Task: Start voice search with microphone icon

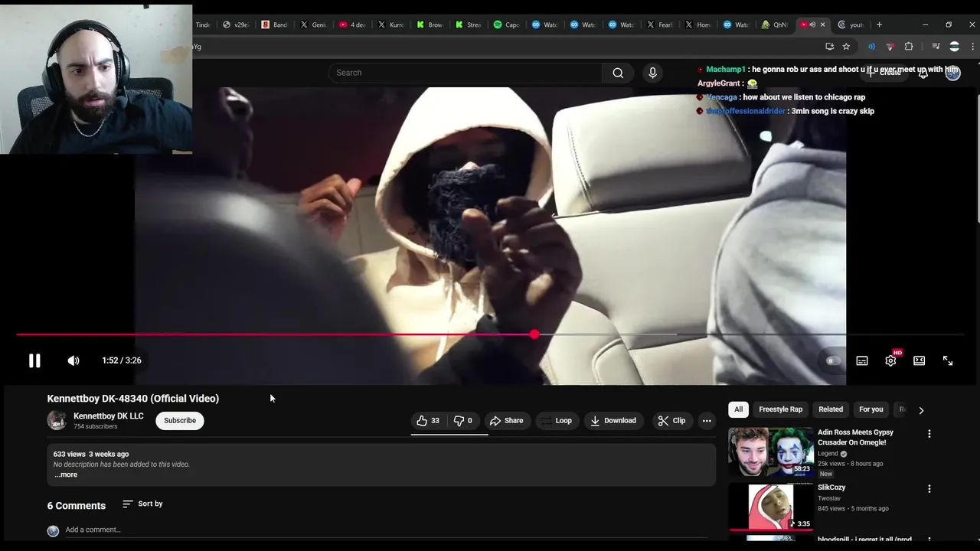Action: point(652,73)
